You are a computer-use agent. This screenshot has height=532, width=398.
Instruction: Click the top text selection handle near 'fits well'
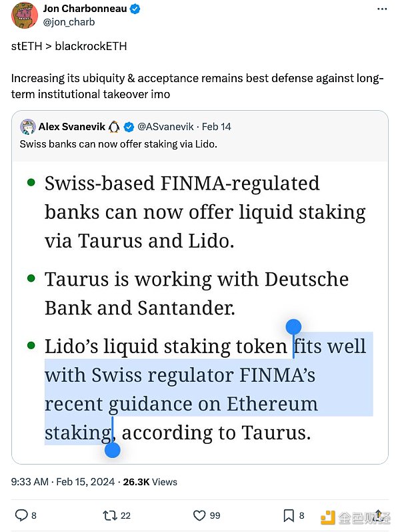(293, 328)
